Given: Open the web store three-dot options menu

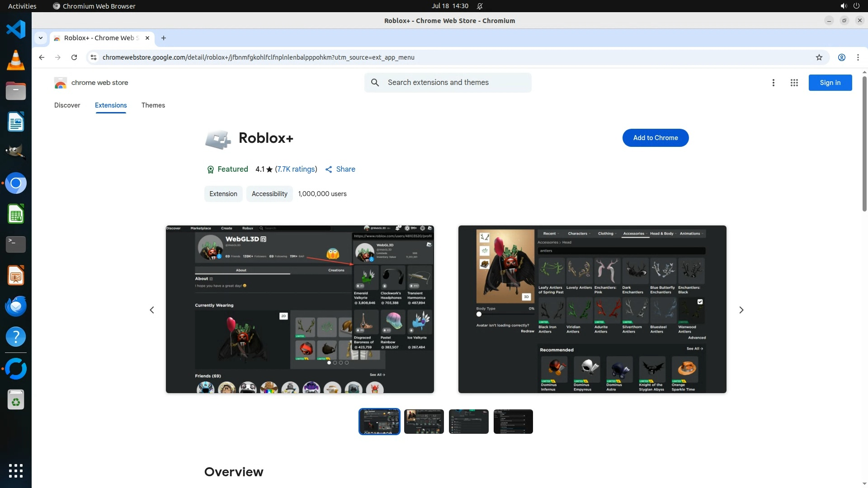Looking at the screenshot, I should 773,83.
